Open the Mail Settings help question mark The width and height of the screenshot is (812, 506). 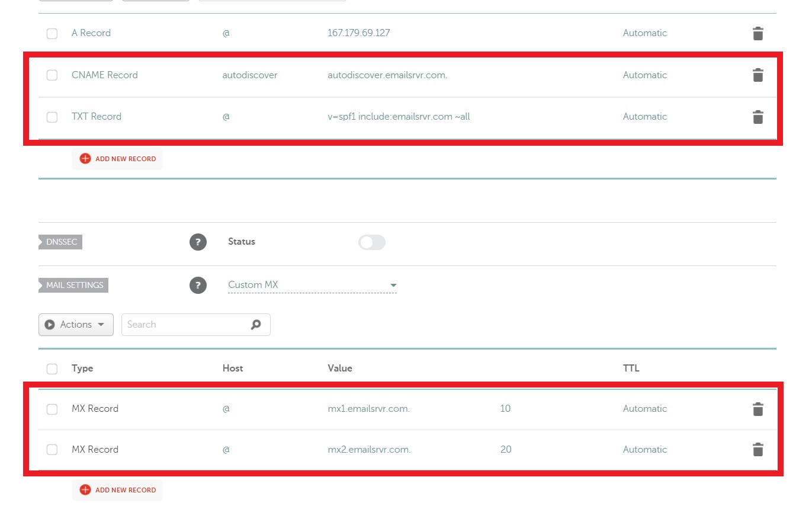click(198, 285)
